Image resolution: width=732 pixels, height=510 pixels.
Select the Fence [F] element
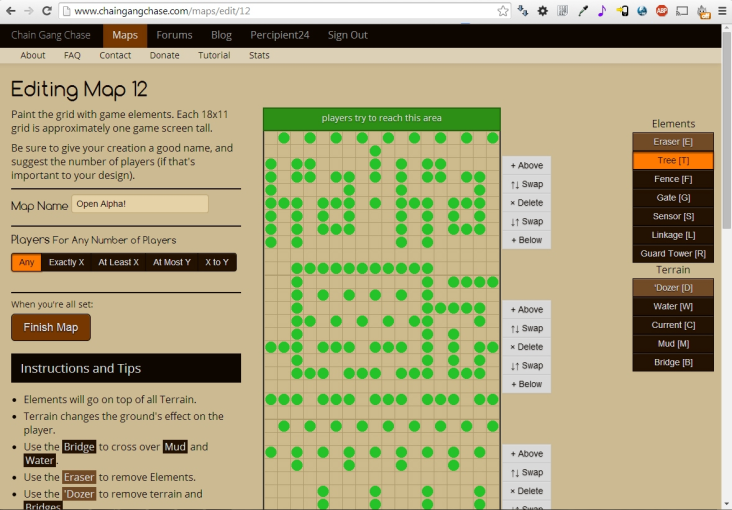[673, 179]
